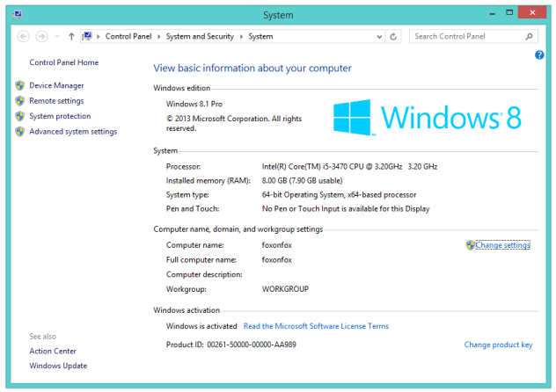Select the text Windows 8.1 Pro
556x392 pixels.
(x=194, y=104)
